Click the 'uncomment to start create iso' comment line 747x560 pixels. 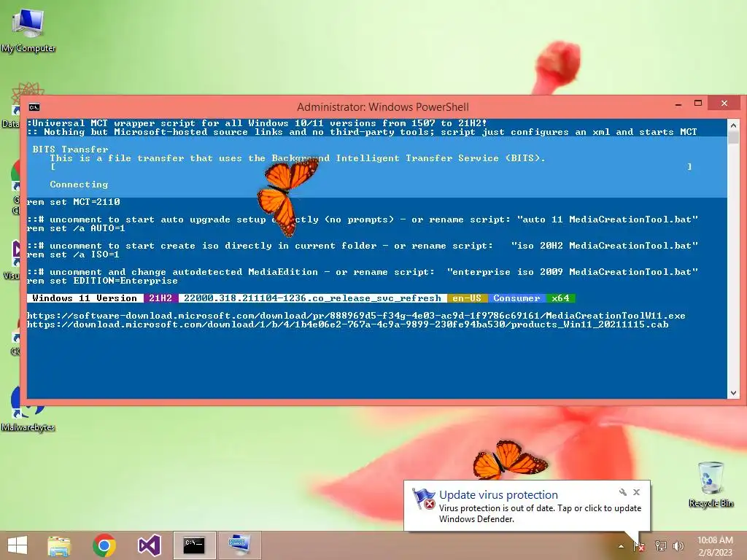tap(362, 246)
